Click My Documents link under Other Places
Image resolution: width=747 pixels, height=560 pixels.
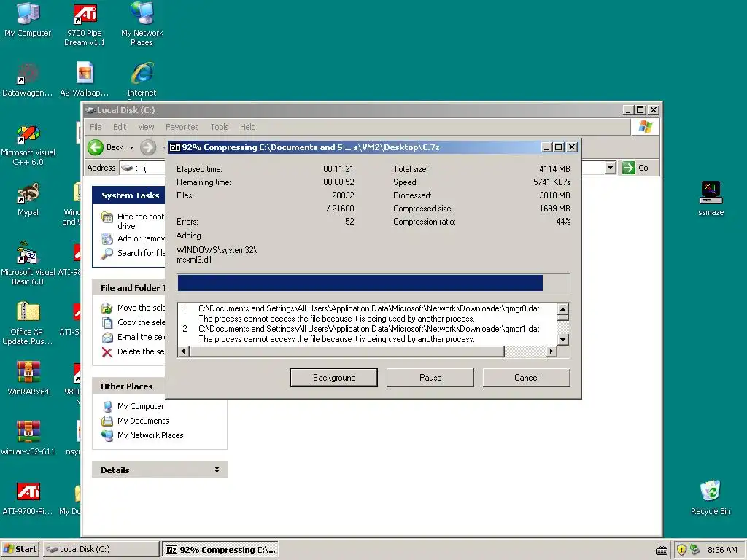(143, 421)
